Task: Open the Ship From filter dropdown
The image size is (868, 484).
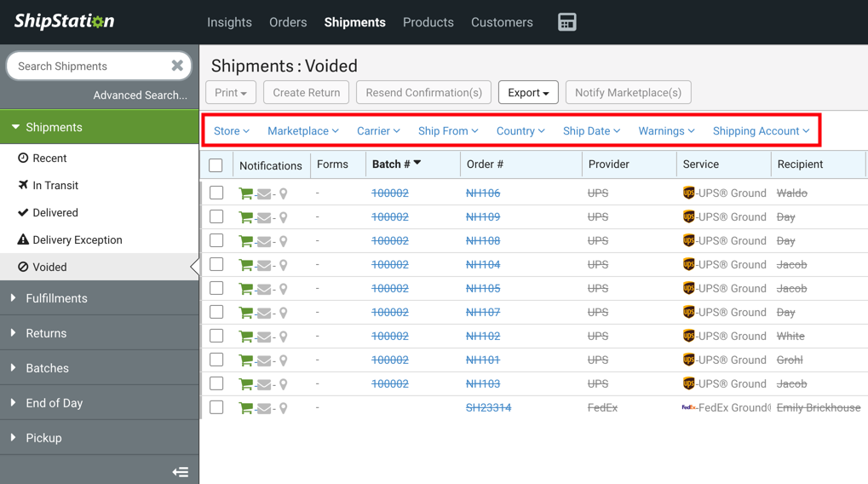Action: point(448,131)
